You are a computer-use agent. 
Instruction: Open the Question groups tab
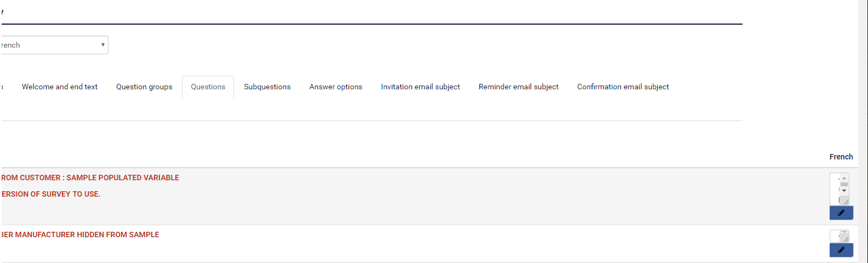click(144, 87)
